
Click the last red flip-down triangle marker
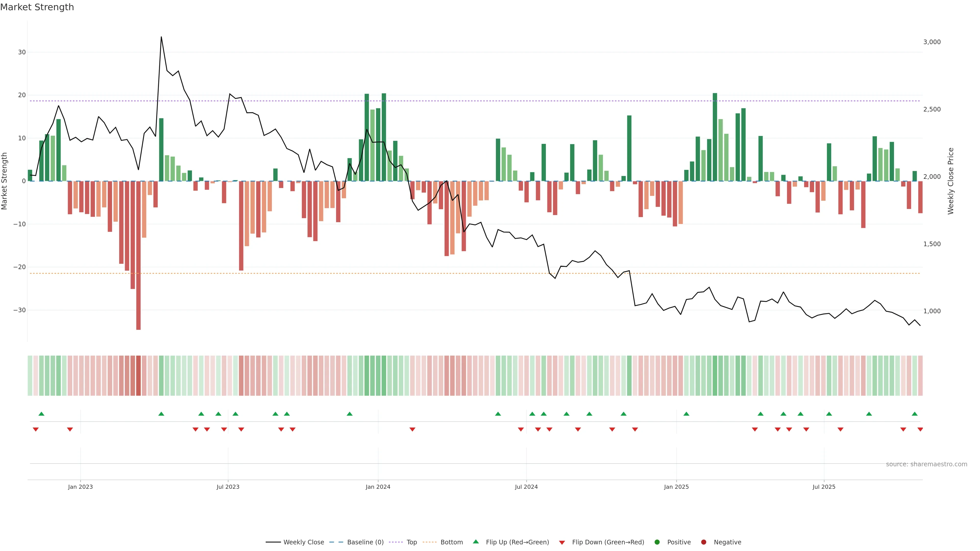pos(920,429)
